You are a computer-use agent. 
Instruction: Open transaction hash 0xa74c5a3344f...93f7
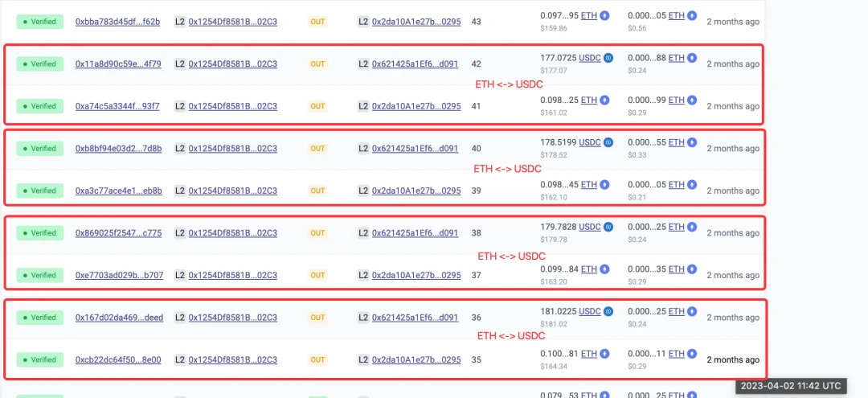[x=117, y=106]
